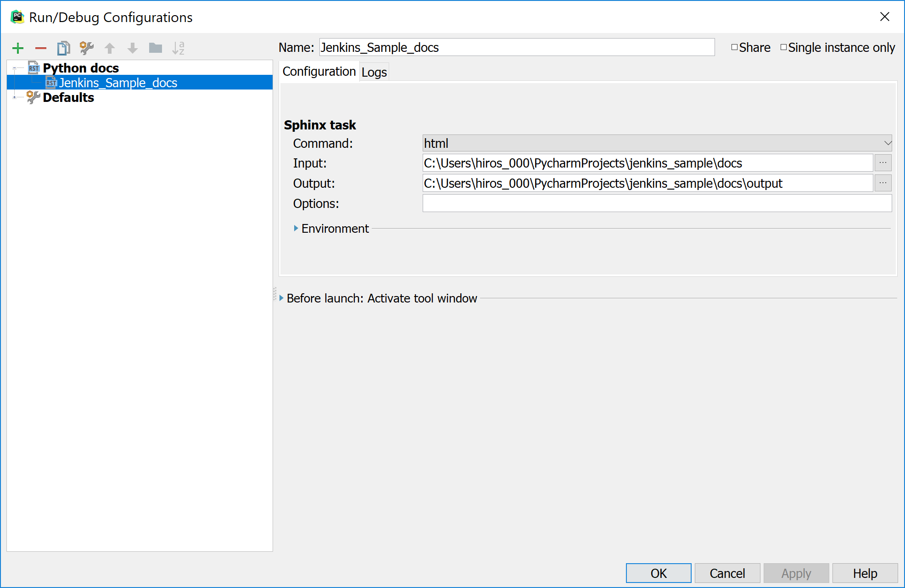The image size is (905, 588).
Task: Sort configurations alphabetically with the a-z icon
Action: (178, 48)
